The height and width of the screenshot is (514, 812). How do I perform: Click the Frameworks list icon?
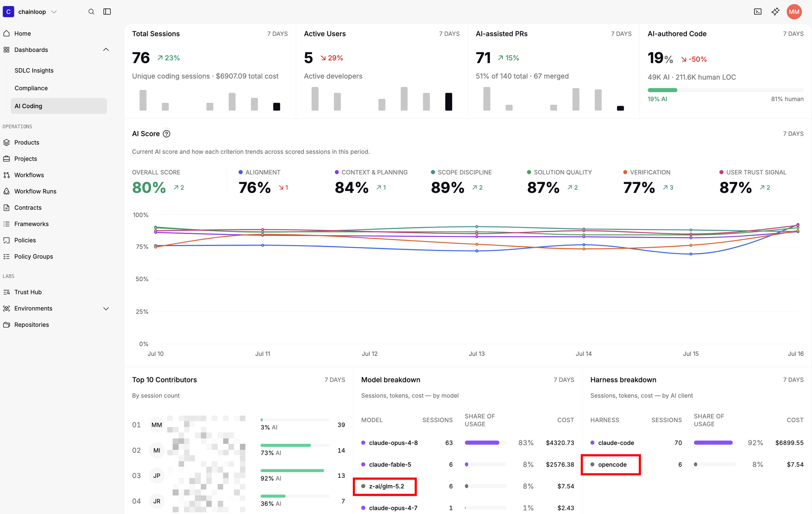(6, 224)
